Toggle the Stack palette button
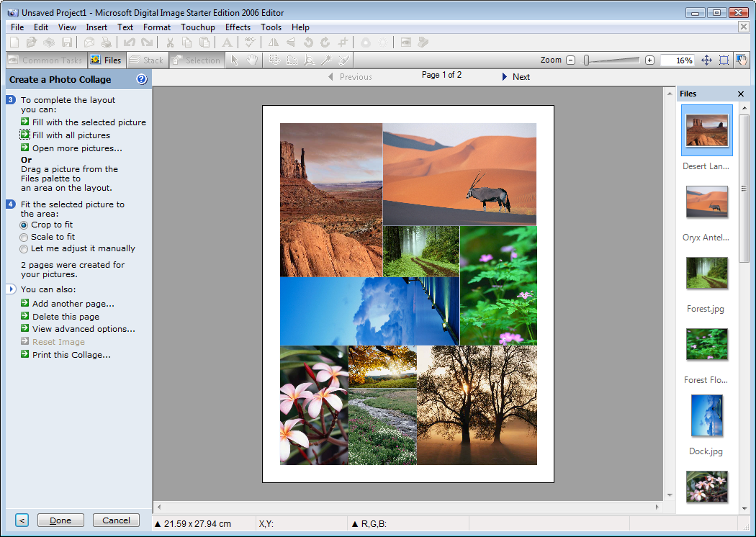Image resolution: width=756 pixels, height=537 pixels. click(x=147, y=60)
